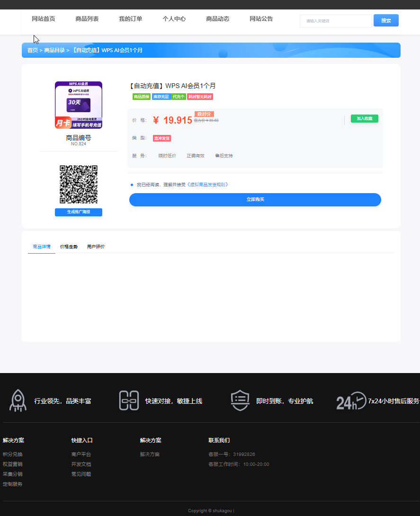Open 《虚拟商品发货规则》 link
420x516 pixels.
pos(207,185)
